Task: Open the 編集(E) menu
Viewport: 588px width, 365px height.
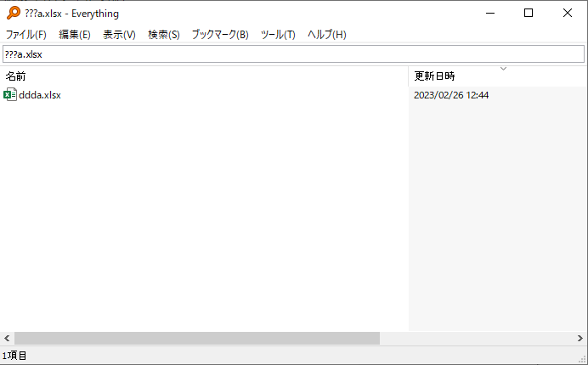Action: point(75,35)
